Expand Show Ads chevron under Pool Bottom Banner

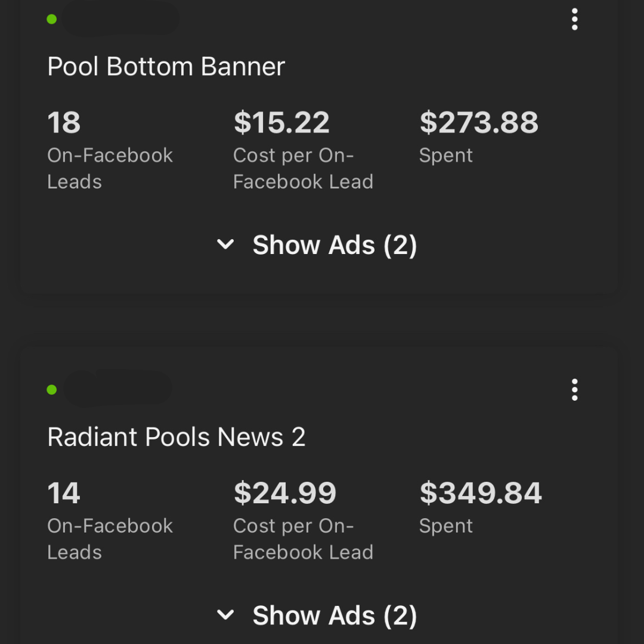pyautogui.click(x=225, y=244)
